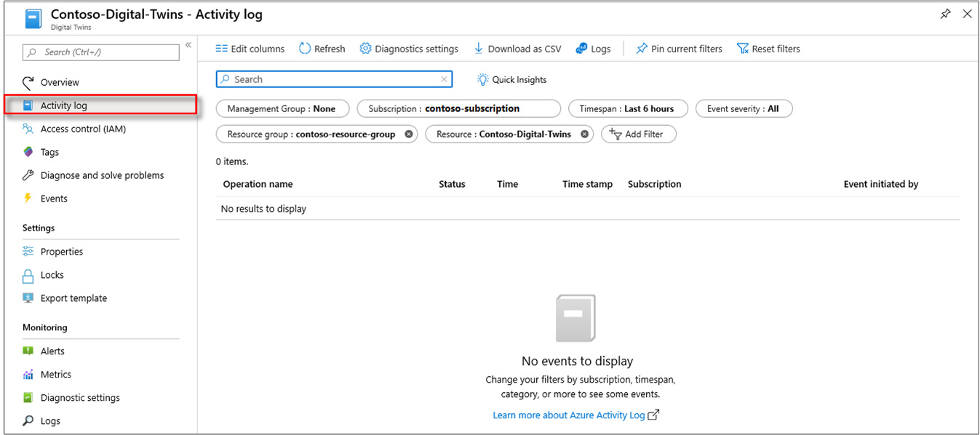Click the Add Filter button

[638, 134]
